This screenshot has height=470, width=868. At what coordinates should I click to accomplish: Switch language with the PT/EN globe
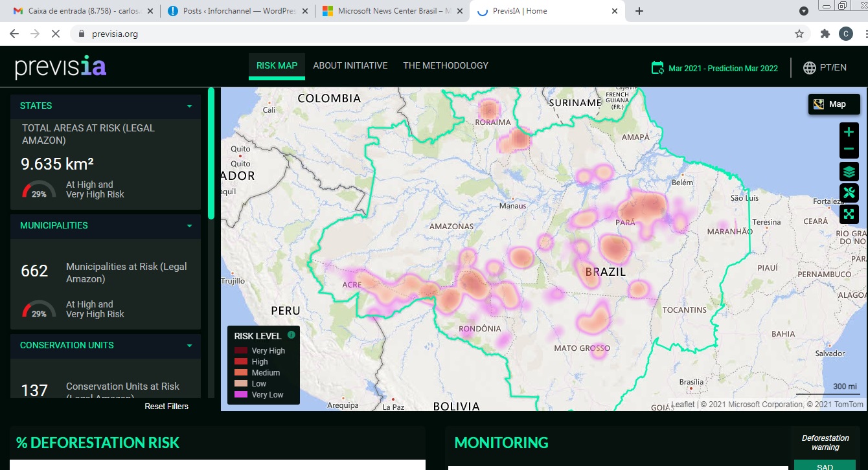(825, 67)
